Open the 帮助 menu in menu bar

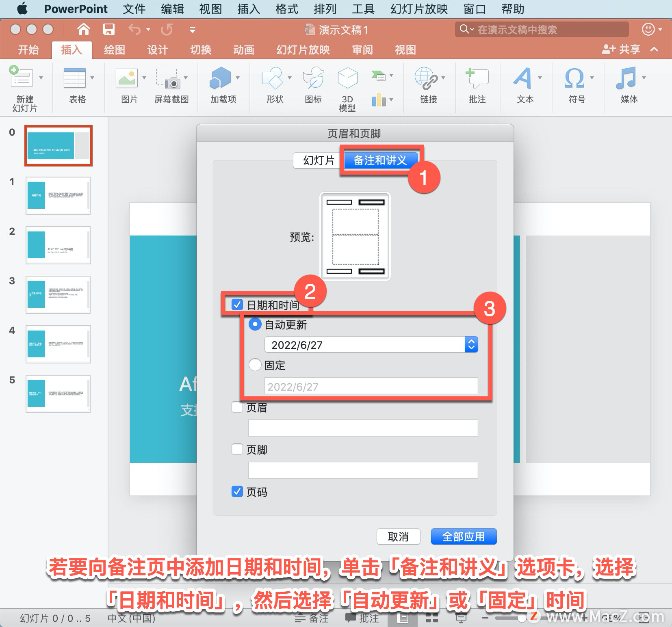click(513, 9)
